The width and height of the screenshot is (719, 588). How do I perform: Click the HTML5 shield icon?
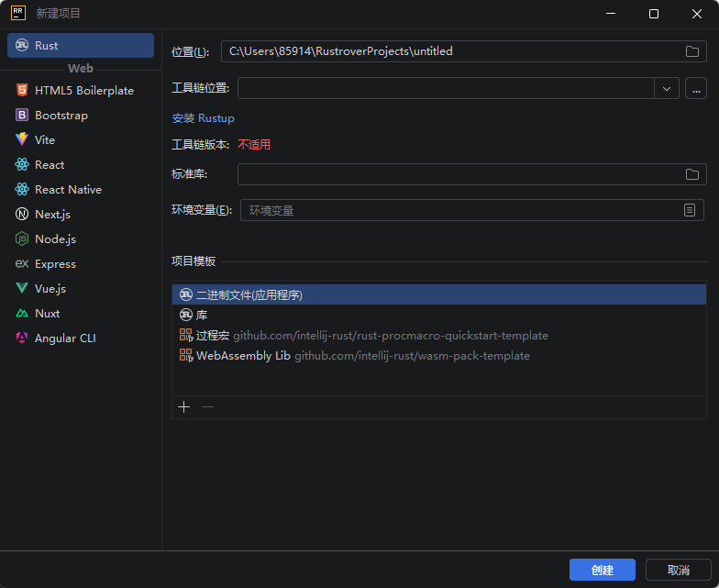(22, 90)
